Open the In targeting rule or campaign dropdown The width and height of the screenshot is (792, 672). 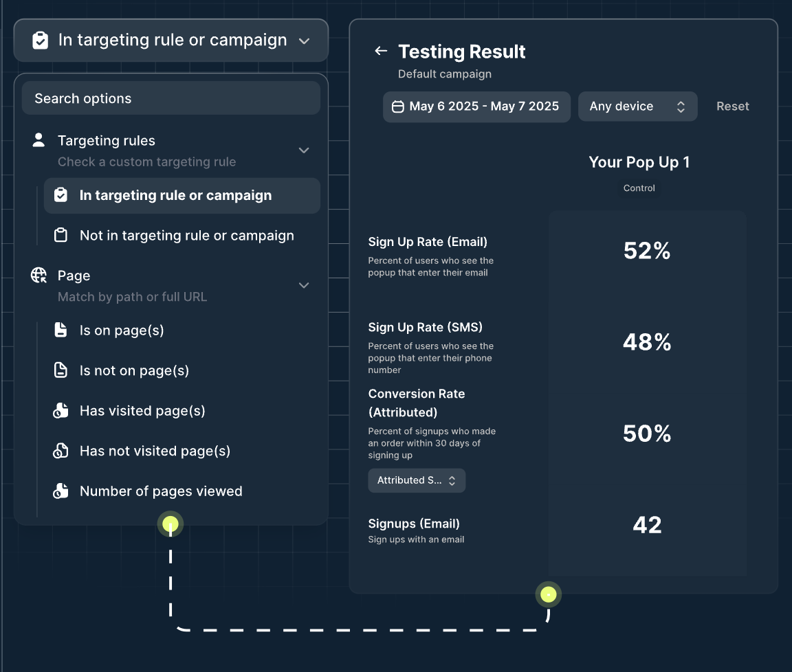pyautogui.click(x=171, y=41)
